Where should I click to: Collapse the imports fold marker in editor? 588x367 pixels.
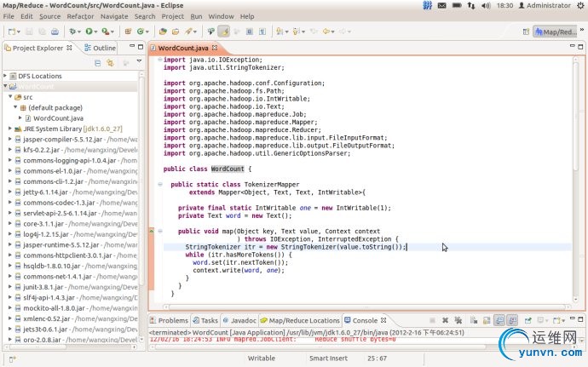(x=160, y=60)
